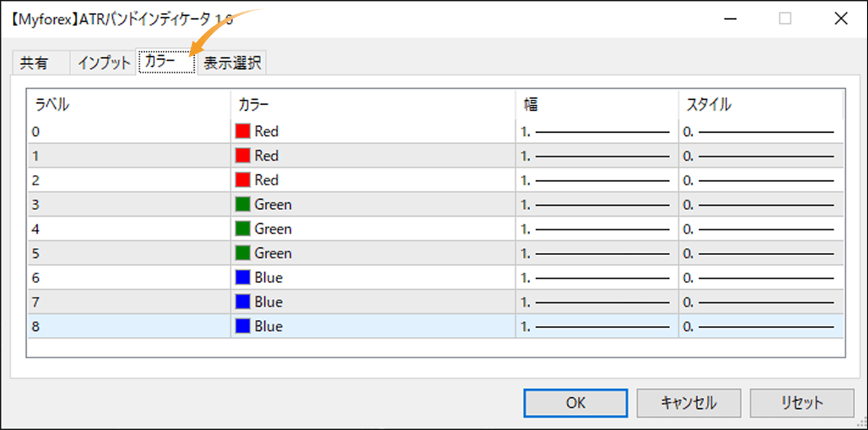
Task: Pick the blue swatch in row 6
Action: [x=243, y=277]
